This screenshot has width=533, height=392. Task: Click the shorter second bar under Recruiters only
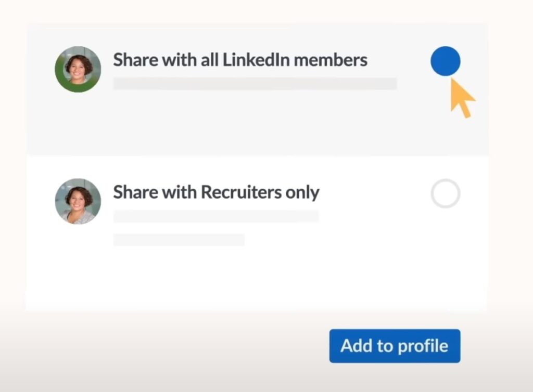(x=179, y=240)
